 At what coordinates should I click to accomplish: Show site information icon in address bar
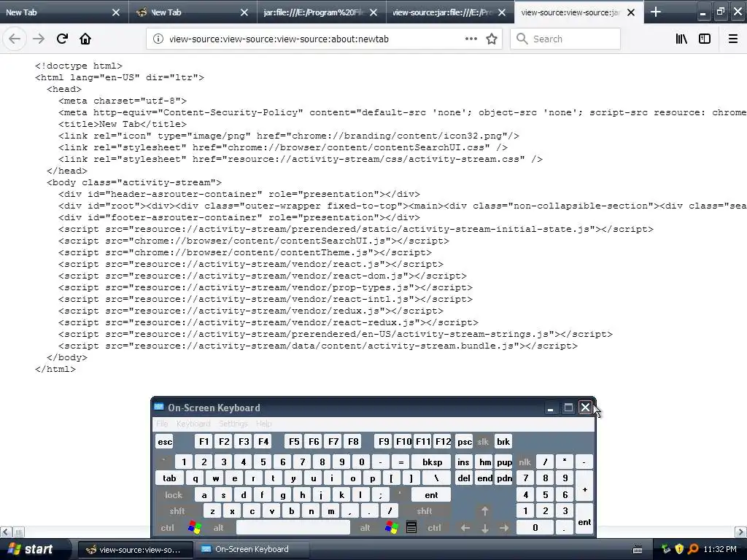[x=158, y=39]
